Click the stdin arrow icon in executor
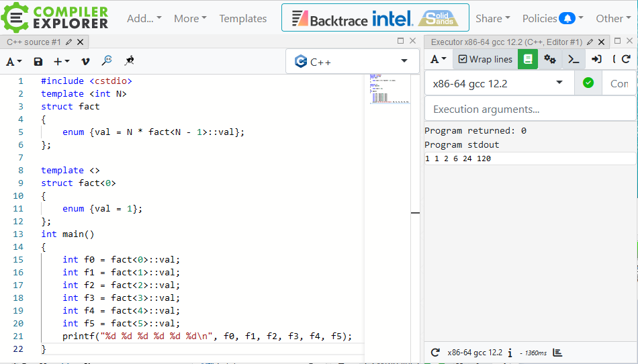This screenshot has width=638, height=364. [596, 59]
